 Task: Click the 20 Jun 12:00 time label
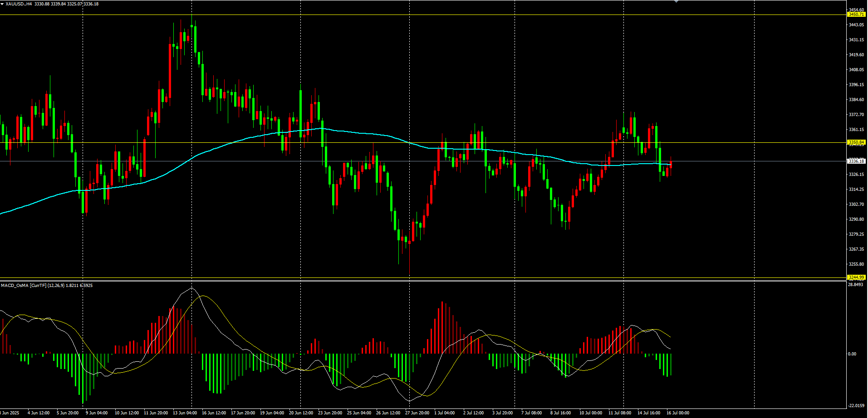(x=301, y=413)
